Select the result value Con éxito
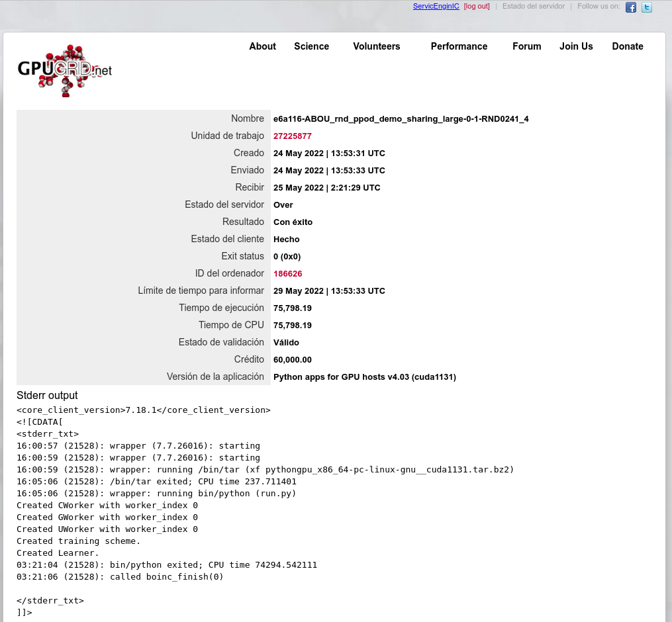This screenshot has width=672, height=622. click(x=293, y=222)
